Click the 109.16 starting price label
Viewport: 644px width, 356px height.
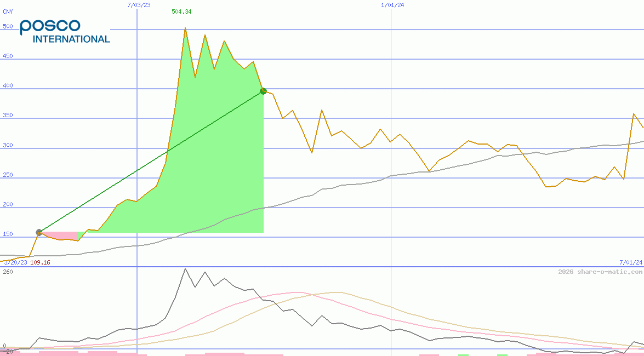pos(40,262)
